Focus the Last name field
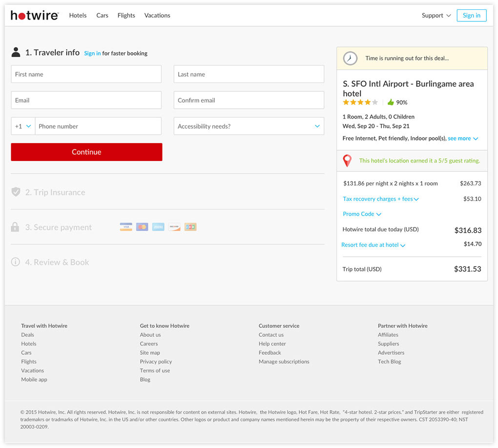The width and height of the screenshot is (498, 448). pyautogui.click(x=249, y=74)
